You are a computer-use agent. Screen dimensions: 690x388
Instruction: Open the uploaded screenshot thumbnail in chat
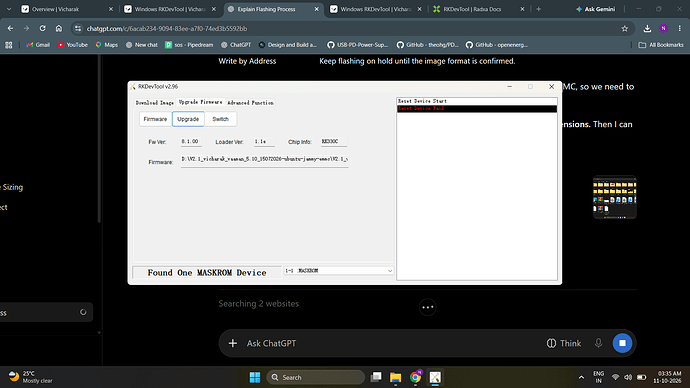[615, 197]
